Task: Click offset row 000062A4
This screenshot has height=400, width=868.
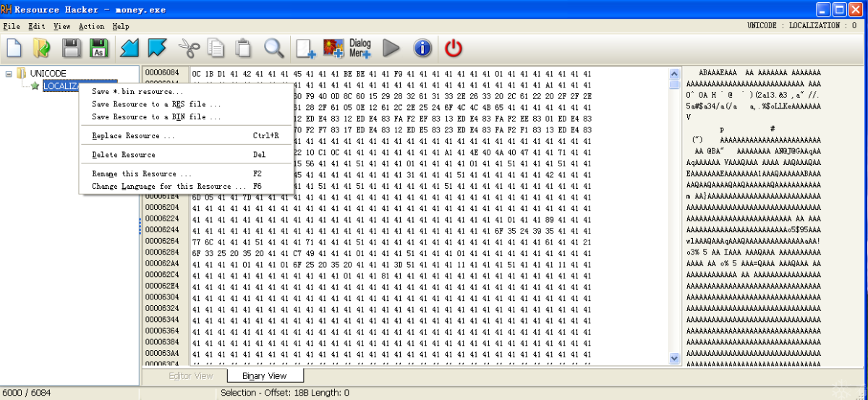Action: [x=163, y=263]
